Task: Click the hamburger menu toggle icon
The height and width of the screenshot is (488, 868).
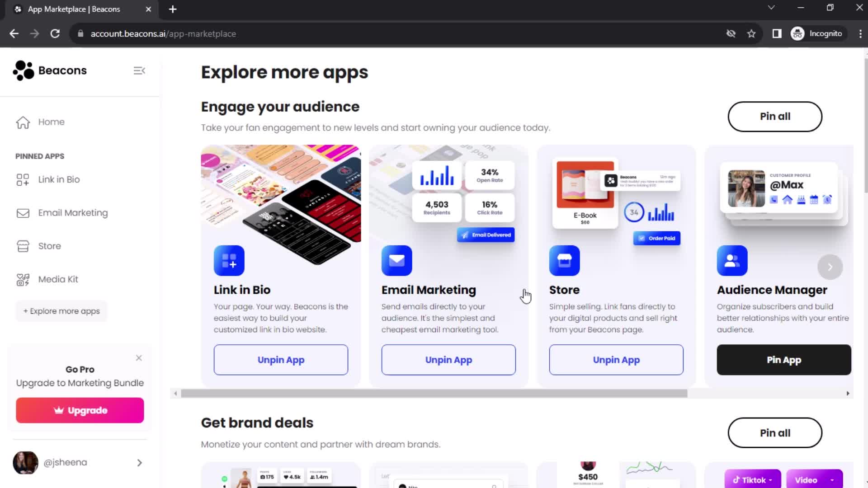Action: (x=140, y=70)
